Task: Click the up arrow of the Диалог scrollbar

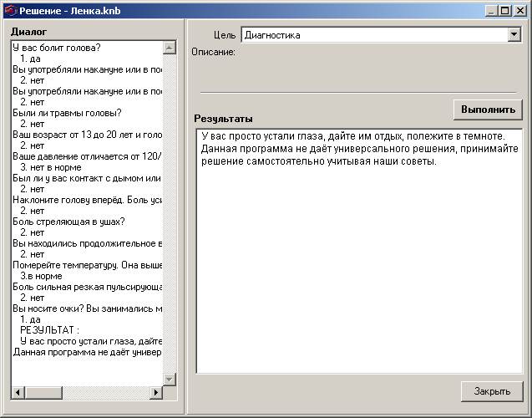Action: pos(170,48)
